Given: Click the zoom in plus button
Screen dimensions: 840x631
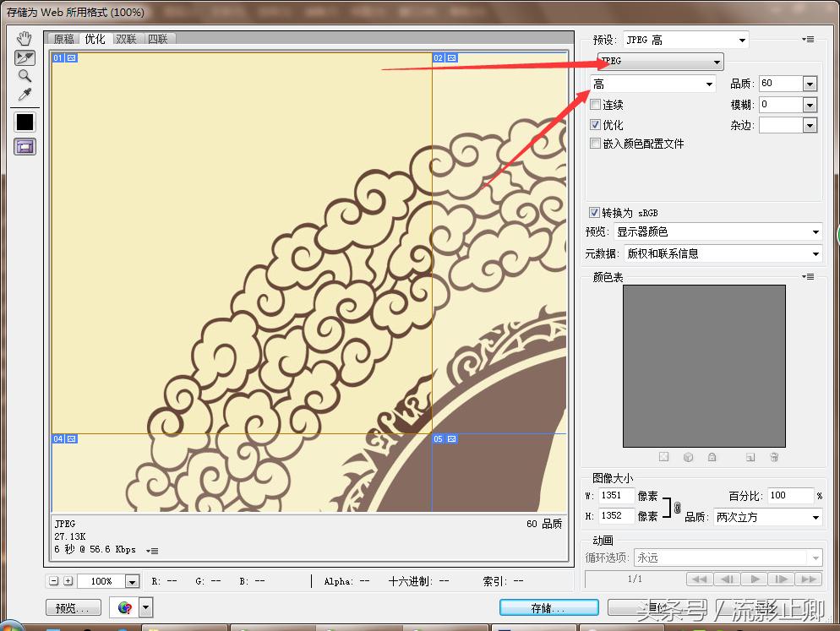Looking at the screenshot, I should coord(68,580).
